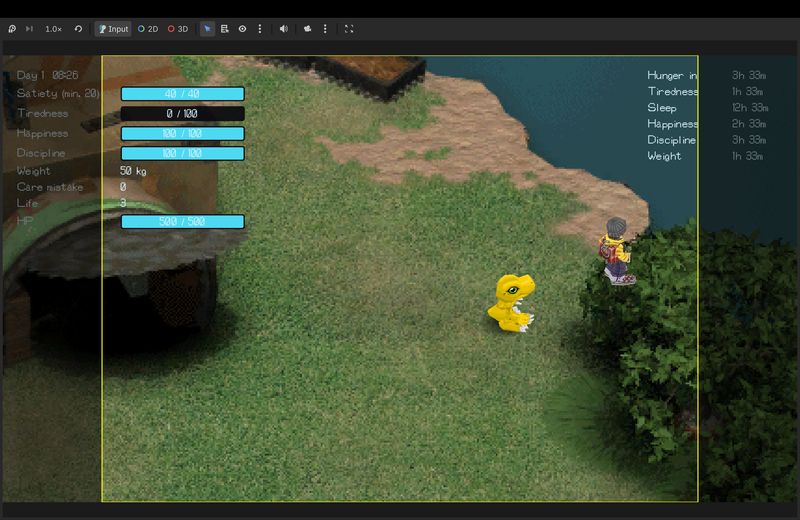This screenshot has width=800, height=520.
Task: Expand the game view to fullscreen
Action: click(349, 29)
